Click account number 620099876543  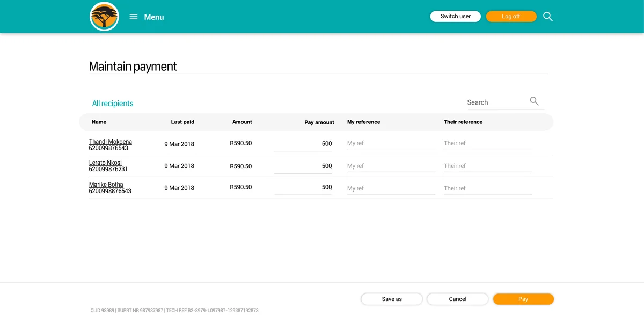pos(108,148)
